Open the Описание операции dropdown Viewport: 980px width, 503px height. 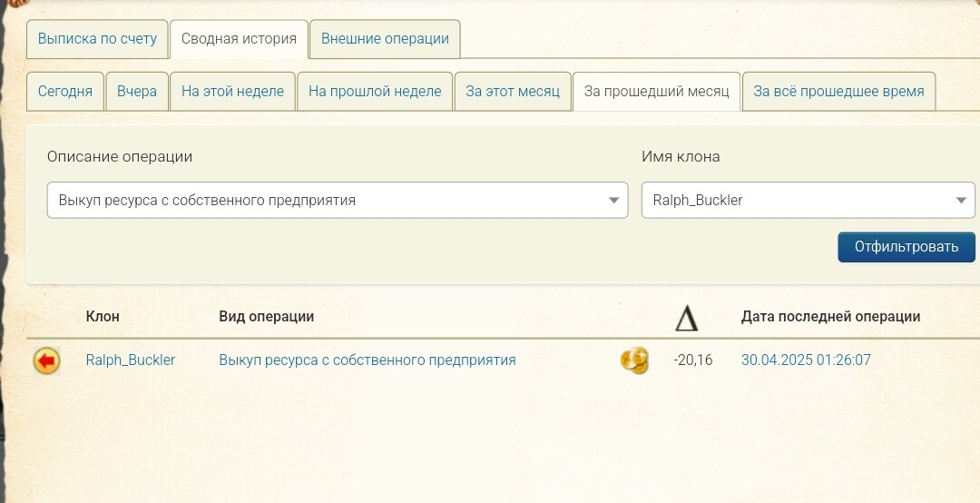click(337, 201)
